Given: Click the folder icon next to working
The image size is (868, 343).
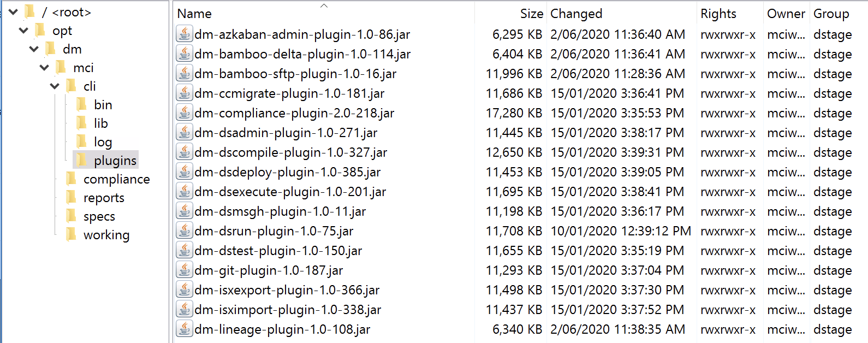Looking at the screenshot, I should click(72, 234).
